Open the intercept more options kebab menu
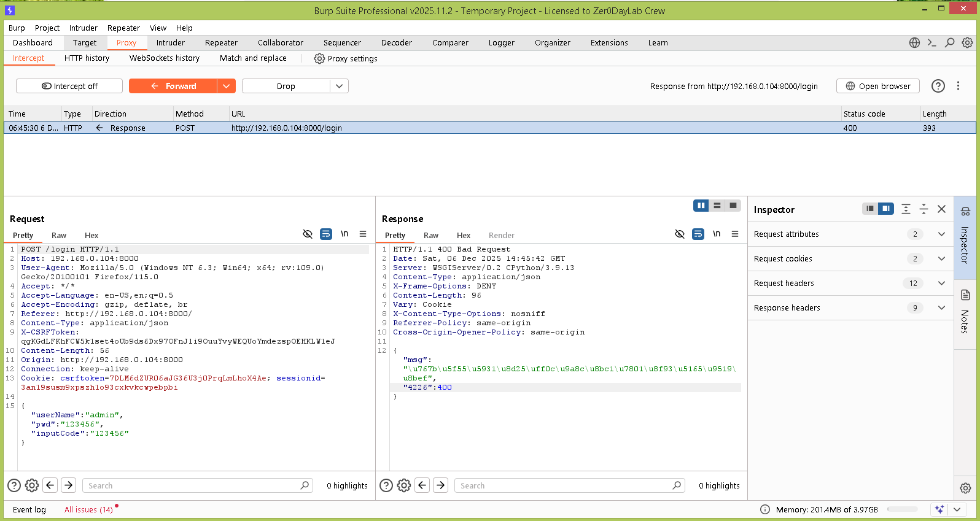980x521 pixels. [958, 86]
